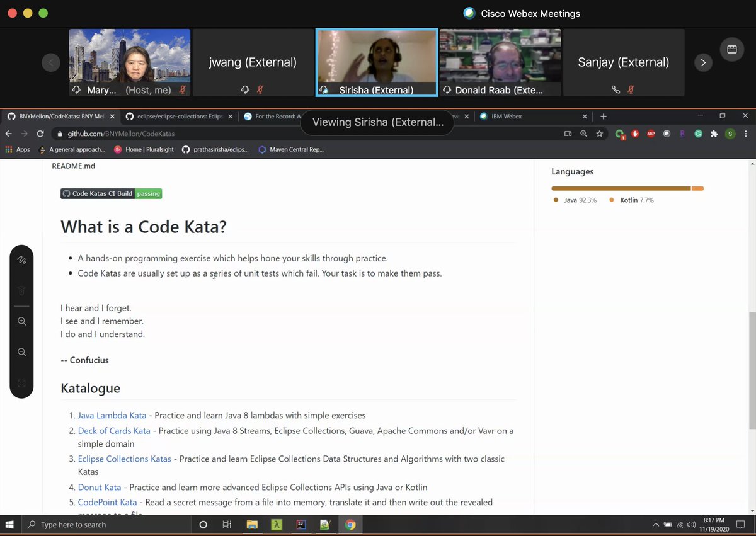Open Deck of Cards Kata link
Viewport: 756px width, 536px height.
(x=114, y=431)
